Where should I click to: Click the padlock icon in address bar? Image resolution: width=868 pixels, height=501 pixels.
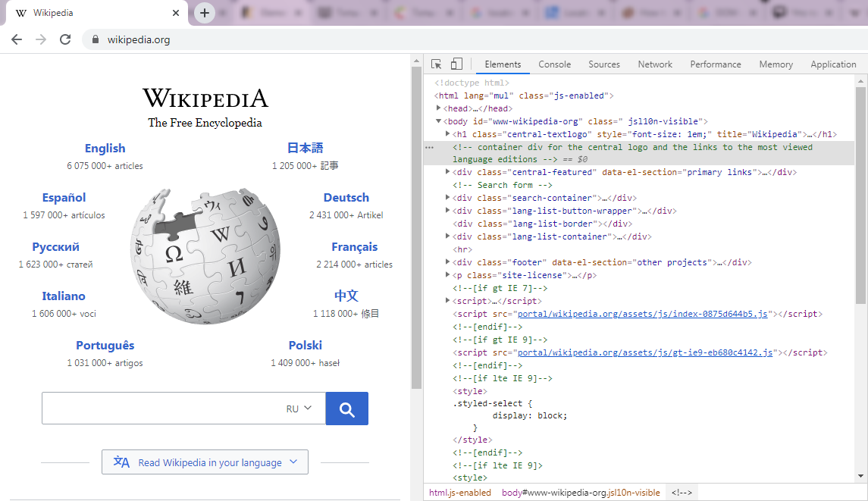[96, 39]
